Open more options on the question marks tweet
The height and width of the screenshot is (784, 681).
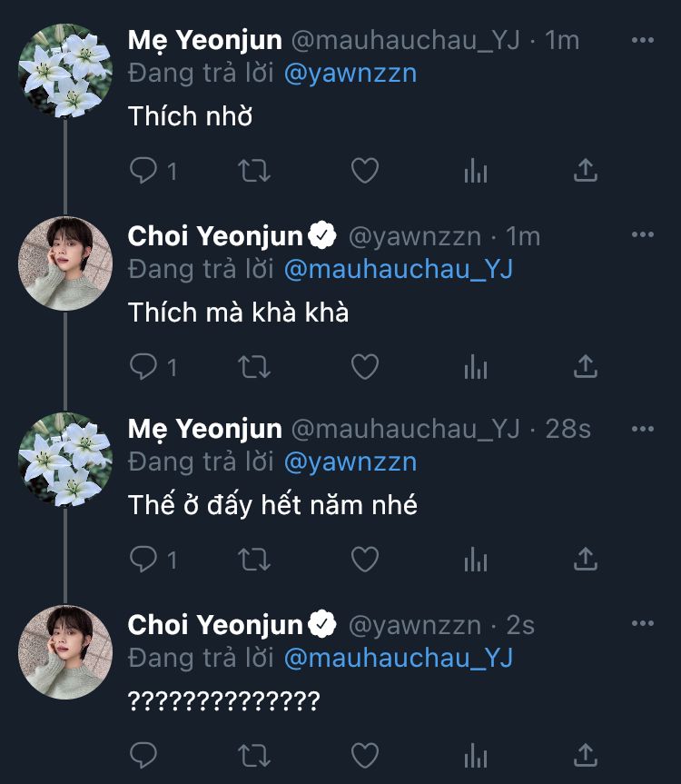click(x=642, y=624)
